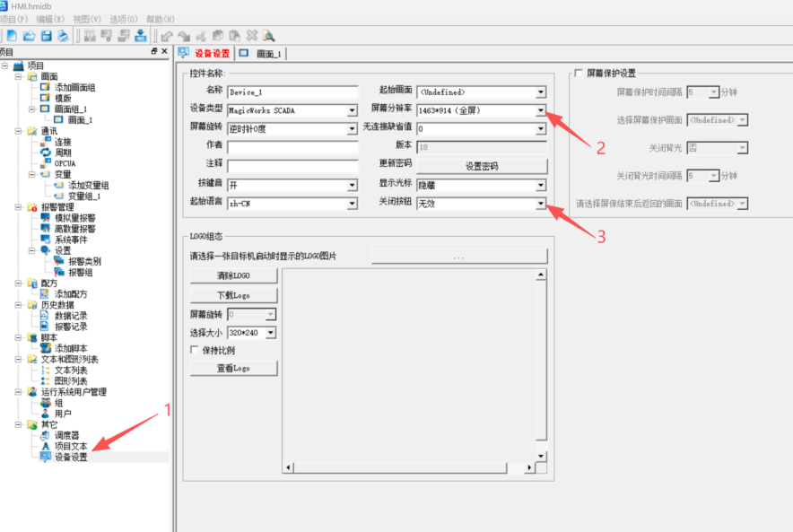Select 离散量报警 tree item
This screenshot has height=532, width=793.
point(74,229)
